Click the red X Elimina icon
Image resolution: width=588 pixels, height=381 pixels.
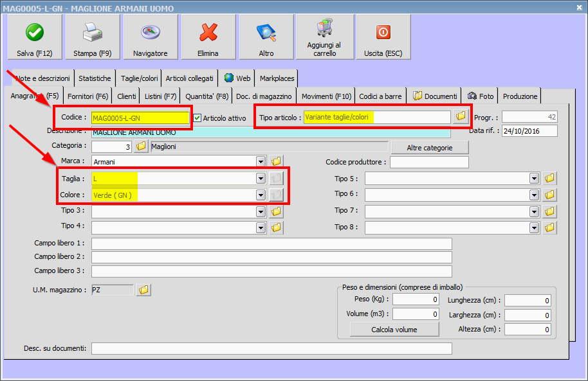tap(208, 32)
